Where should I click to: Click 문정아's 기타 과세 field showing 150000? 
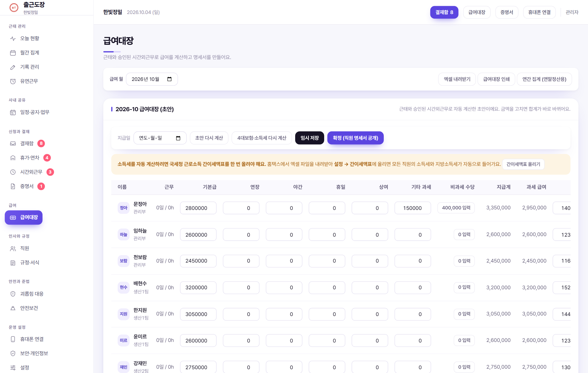coord(413,208)
